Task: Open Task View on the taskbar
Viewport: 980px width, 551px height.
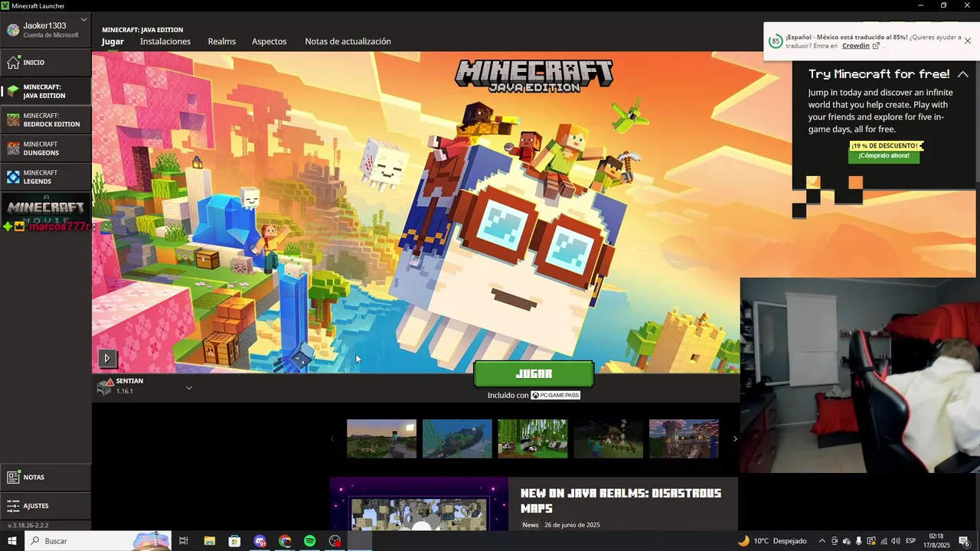Action: pos(184,541)
